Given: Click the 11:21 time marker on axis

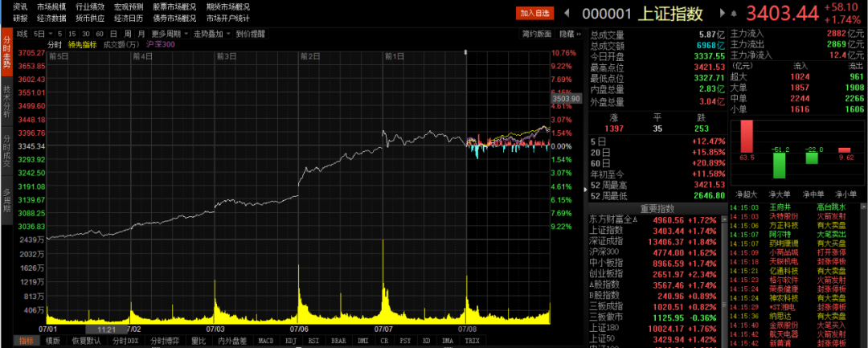Looking at the screenshot, I should click(x=106, y=330).
